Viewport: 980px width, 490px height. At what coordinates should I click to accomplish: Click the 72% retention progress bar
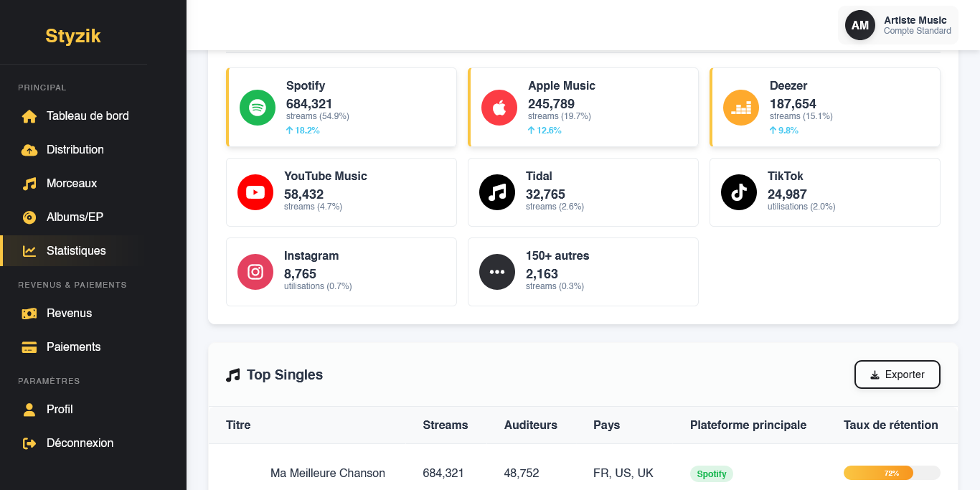tap(892, 473)
